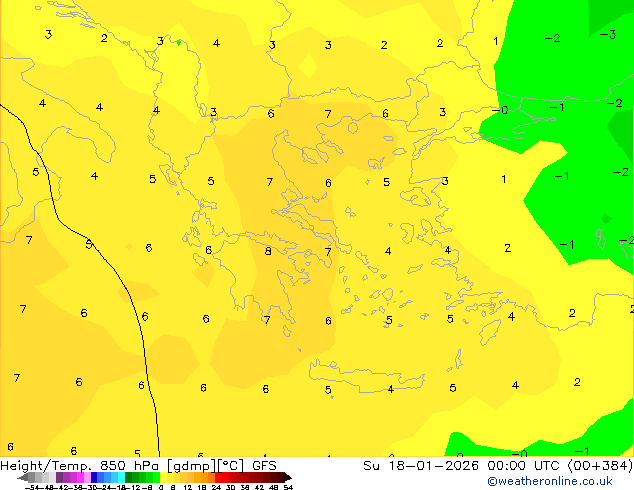The width and height of the screenshot is (634, 490).
Task: Select the bright red legend swatch
Action: click(x=218, y=477)
